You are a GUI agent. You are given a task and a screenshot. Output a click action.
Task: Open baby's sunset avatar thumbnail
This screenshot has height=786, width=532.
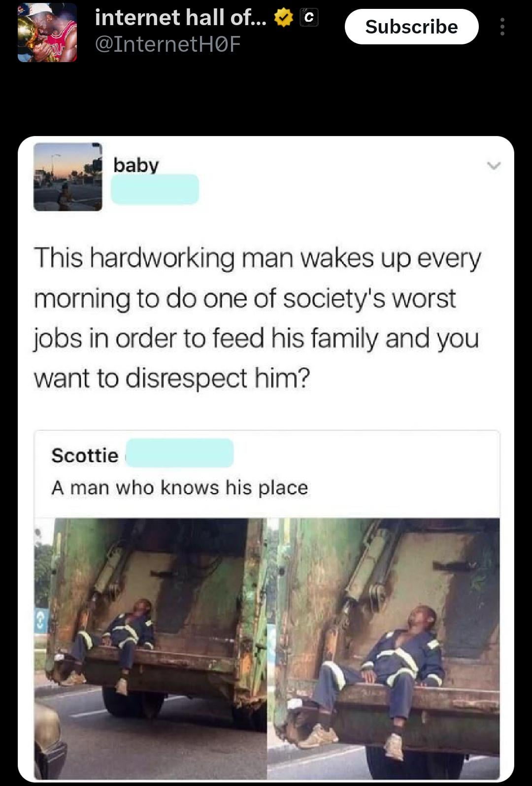(67, 177)
